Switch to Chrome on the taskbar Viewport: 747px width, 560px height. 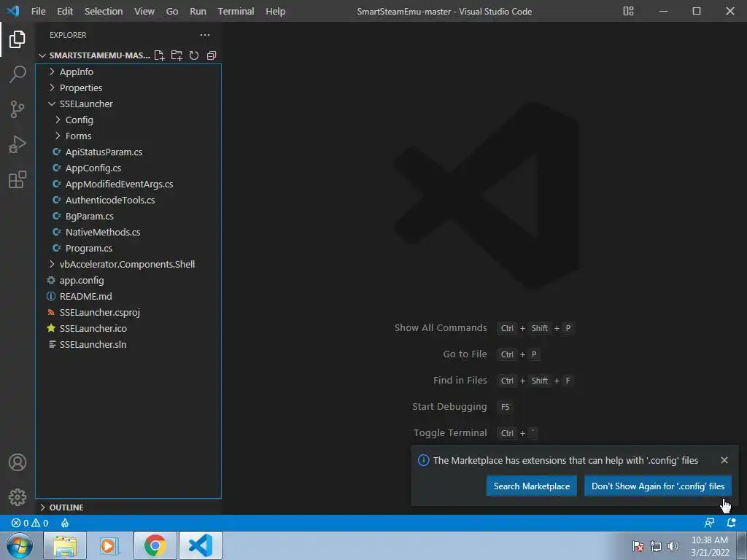pos(155,545)
